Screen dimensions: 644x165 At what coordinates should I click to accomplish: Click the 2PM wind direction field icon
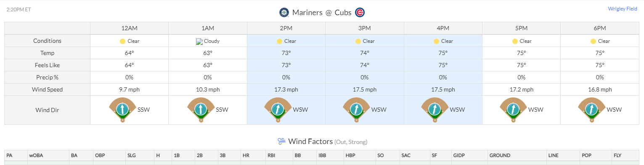(x=278, y=110)
